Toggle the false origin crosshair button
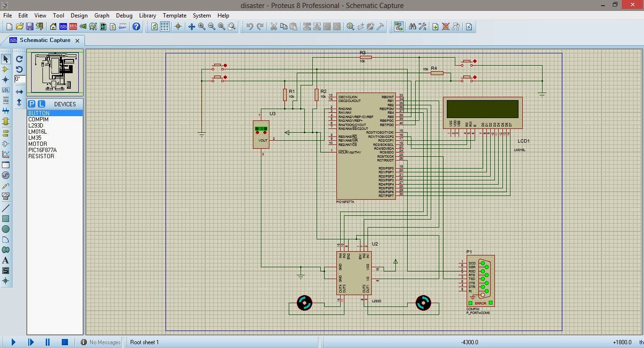Image resolution: width=644 pixels, height=348 pixels. point(178,26)
